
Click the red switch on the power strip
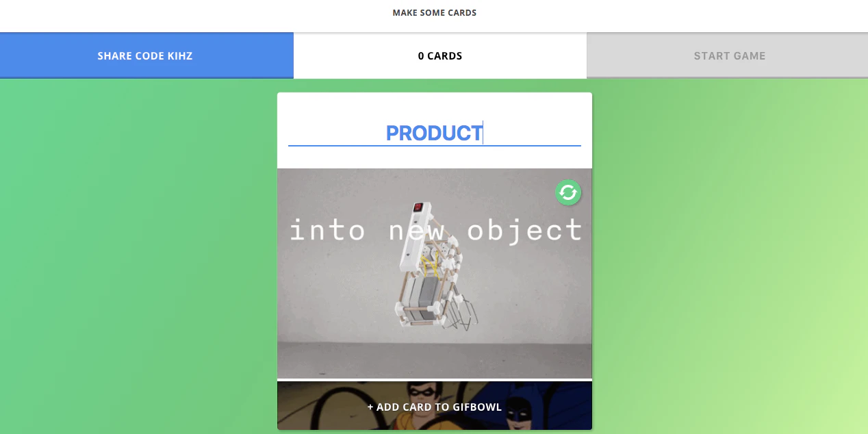pos(418,207)
